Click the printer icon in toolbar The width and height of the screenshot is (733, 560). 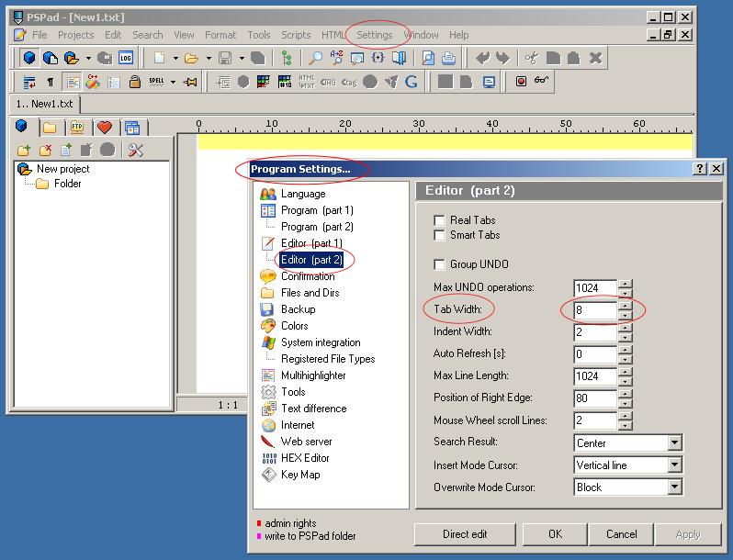pyautogui.click(x=449, y=58)
